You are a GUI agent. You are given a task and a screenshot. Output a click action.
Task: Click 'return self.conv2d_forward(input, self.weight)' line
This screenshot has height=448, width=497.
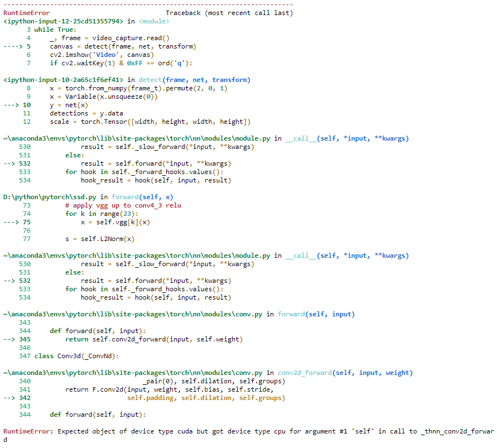point(154,339)
